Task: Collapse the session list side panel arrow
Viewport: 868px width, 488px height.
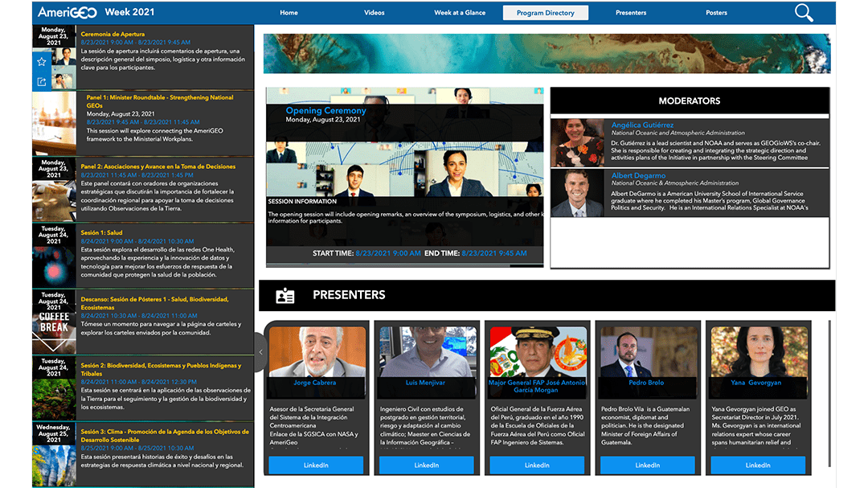Action: click(260, 352)
